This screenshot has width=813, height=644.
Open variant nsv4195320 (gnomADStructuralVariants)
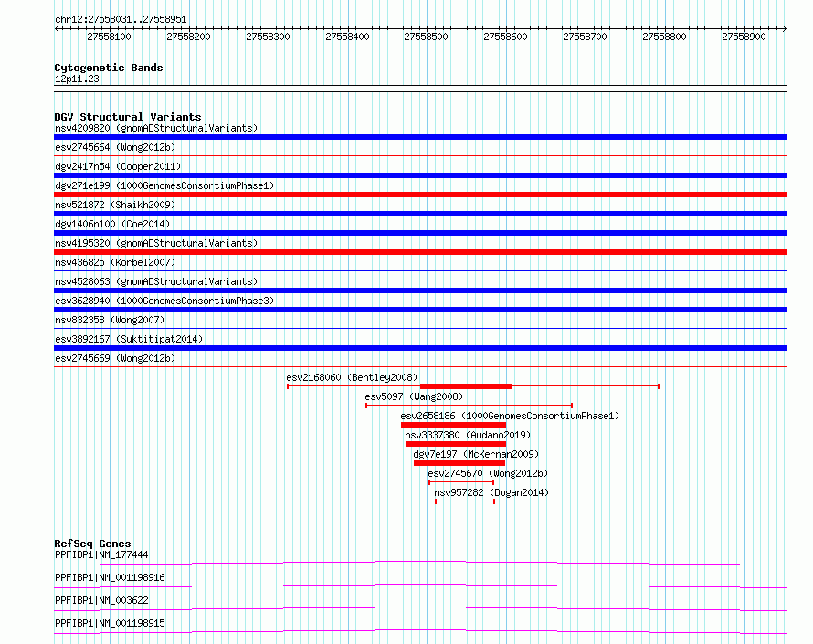(x=156, y=243)
